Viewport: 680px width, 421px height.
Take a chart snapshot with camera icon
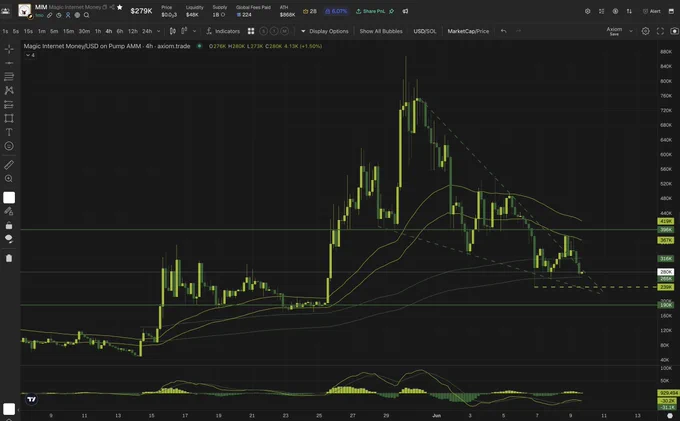(x=674, y=31)
